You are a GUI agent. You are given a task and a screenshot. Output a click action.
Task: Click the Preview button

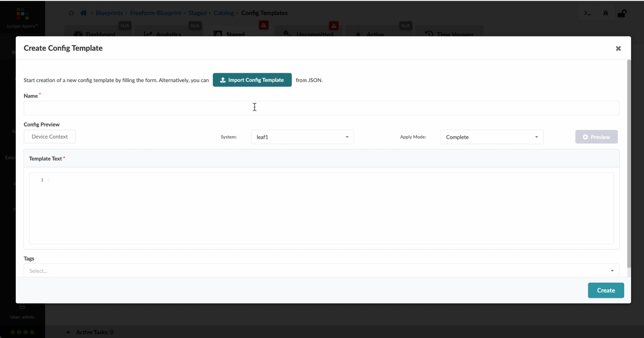tap(596, 137)
